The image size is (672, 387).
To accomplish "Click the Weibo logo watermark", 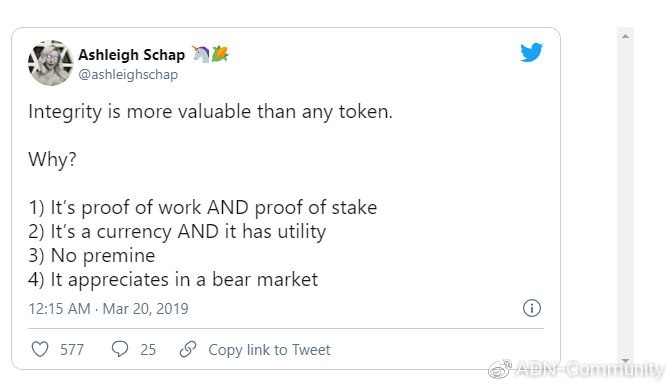I will pyautogui.click(x=500, y=369).
